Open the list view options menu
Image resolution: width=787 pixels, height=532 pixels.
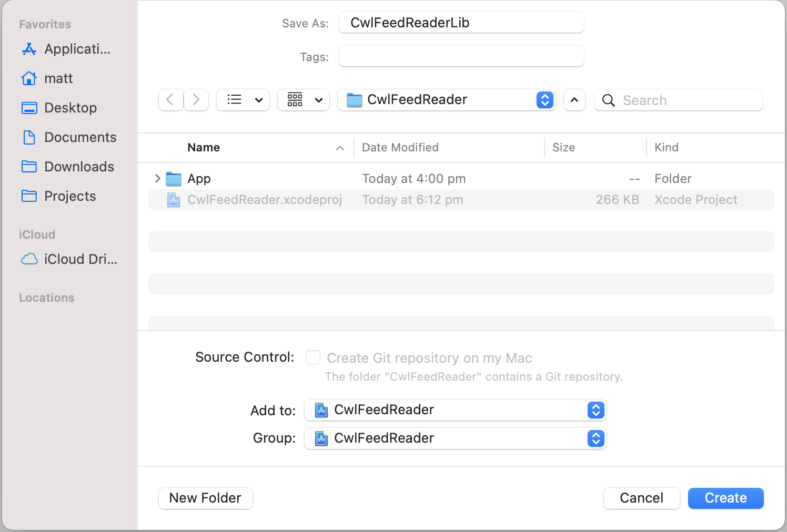click(x=243, y=100)
